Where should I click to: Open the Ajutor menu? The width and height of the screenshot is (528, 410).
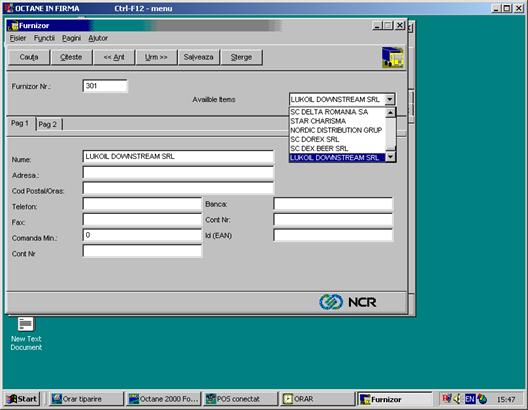[98, 38]
